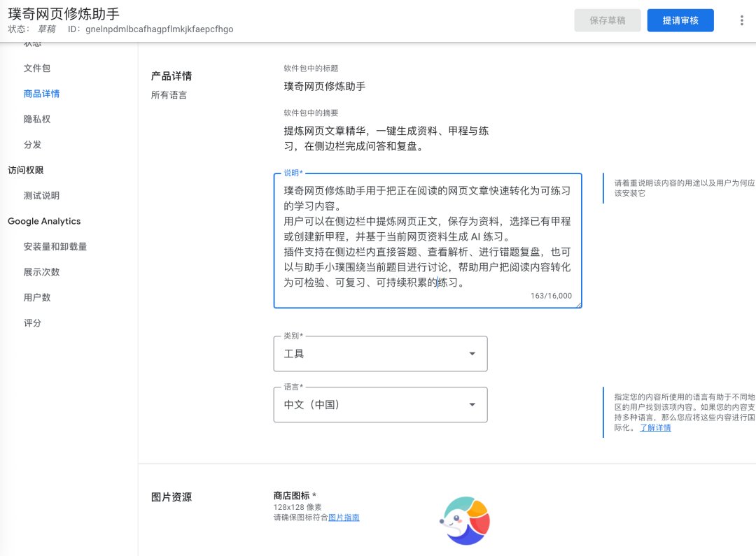Open the 图片指南 link
The image size is (756, 556).
344,518
